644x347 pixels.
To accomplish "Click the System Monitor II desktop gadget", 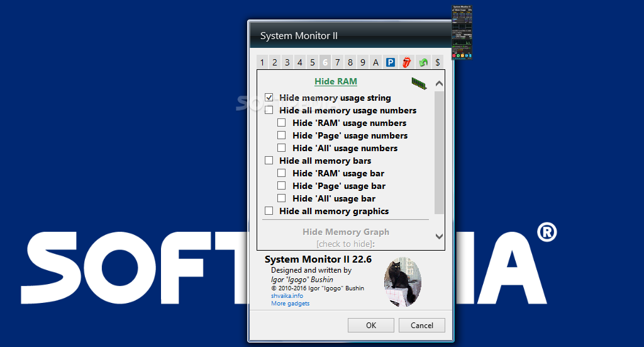I will [x=462, y=33].
